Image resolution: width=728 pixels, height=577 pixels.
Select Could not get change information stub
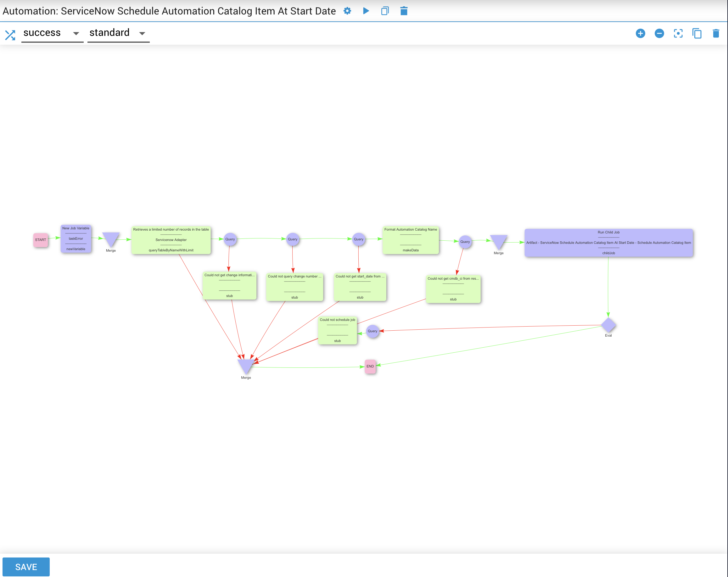point(229,285)
